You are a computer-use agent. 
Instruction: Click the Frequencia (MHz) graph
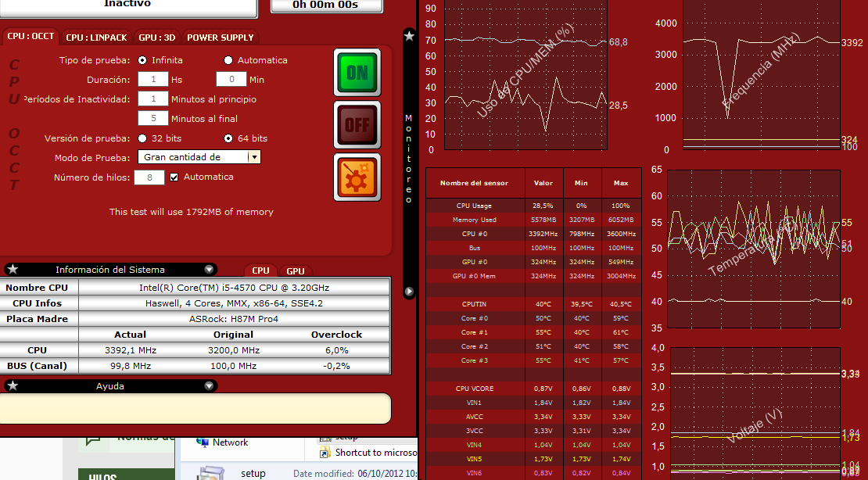[x=761, y=75]
